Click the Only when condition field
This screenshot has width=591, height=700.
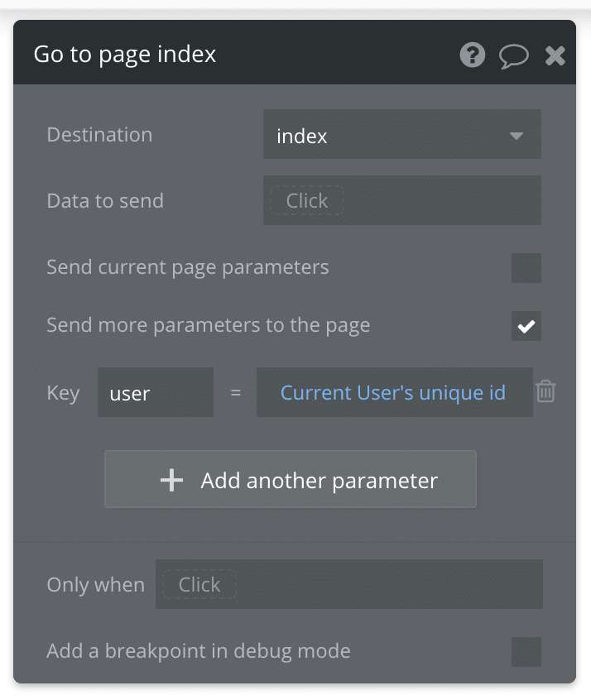(x=349, y=584)
